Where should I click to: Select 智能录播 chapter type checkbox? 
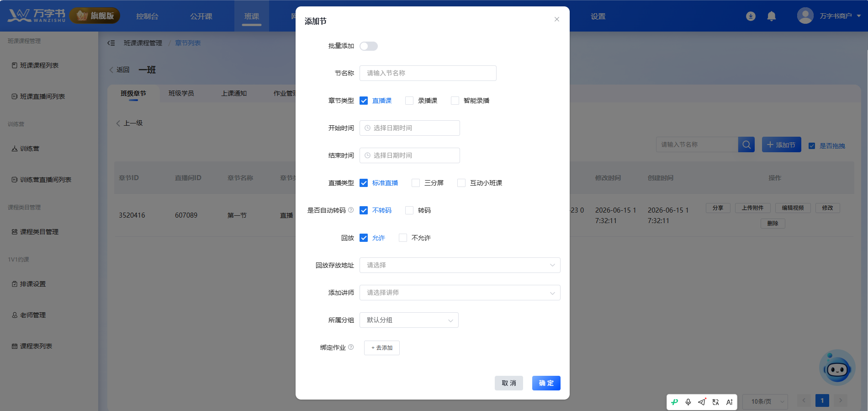[455, 101]
